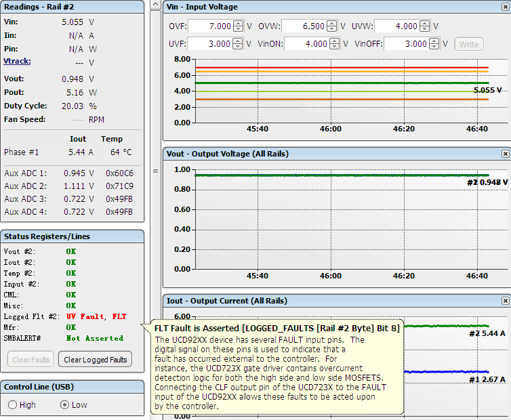Viewport: 511px width, 420px height.
Task: Click the Readings - Rail #2 panel header
Action: click(72, 7)
